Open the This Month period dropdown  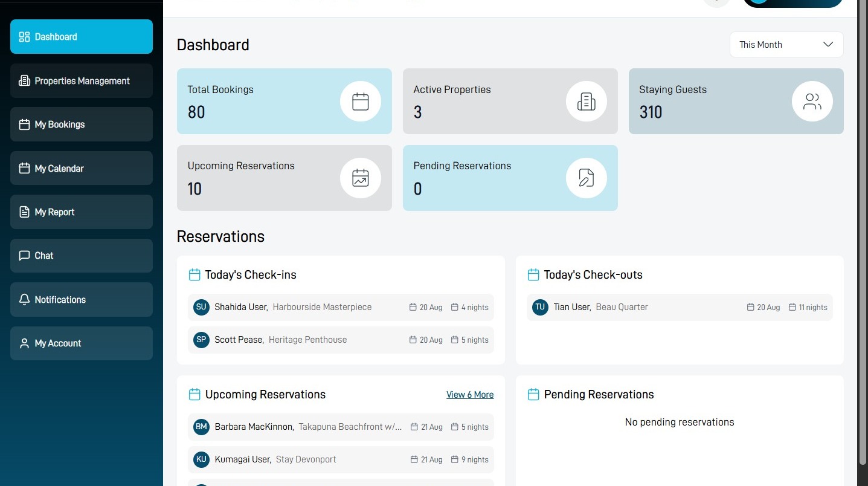786,45
